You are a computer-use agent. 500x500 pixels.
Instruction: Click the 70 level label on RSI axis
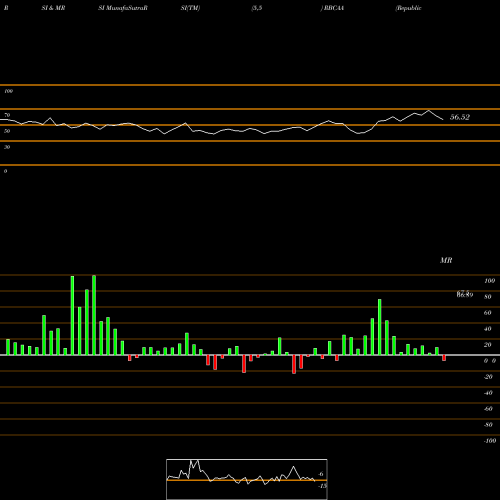7,115
